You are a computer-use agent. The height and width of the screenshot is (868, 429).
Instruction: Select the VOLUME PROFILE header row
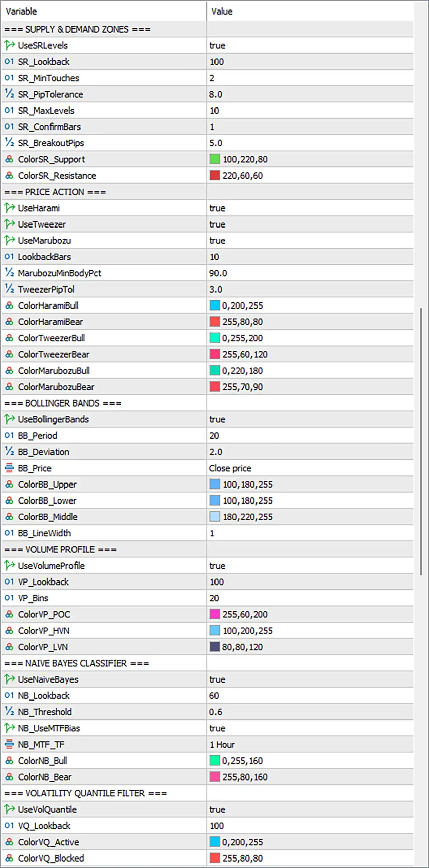click(x=207, y=549)
